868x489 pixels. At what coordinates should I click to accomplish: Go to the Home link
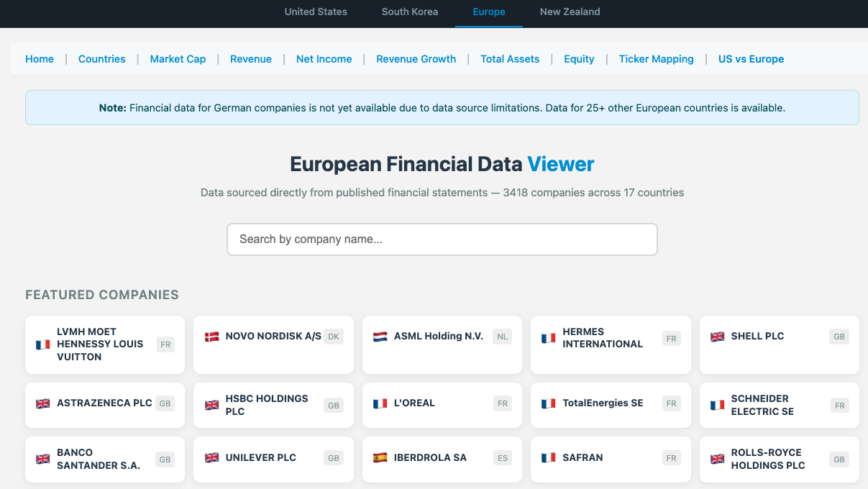[x=40, y=59]
